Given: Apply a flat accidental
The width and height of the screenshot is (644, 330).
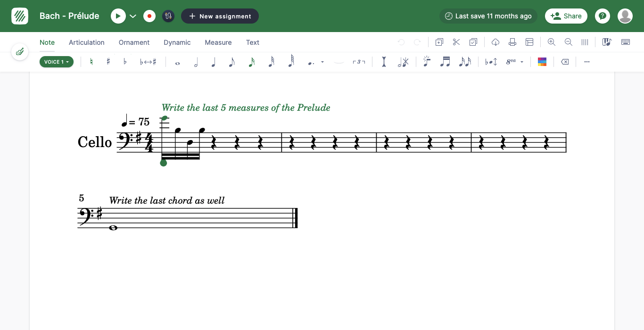Looking at the screenshot, I should point(124,61).
